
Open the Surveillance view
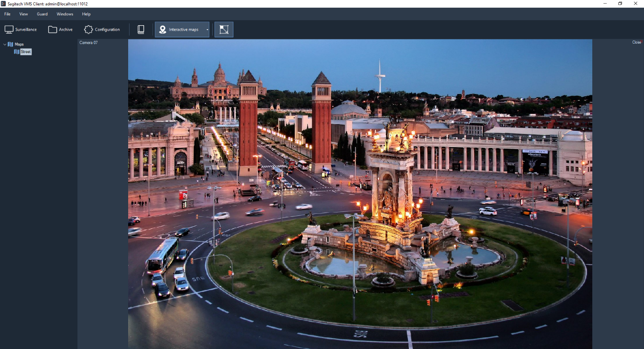[21, 30]
